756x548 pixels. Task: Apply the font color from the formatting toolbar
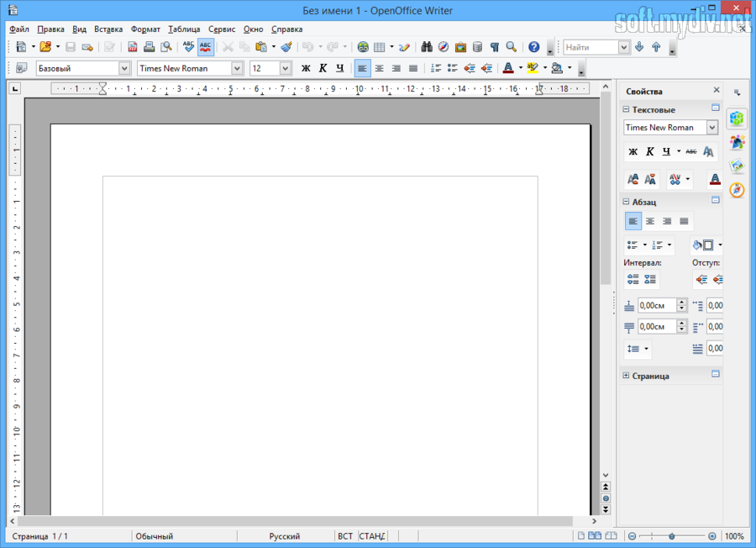pos(508,68)
